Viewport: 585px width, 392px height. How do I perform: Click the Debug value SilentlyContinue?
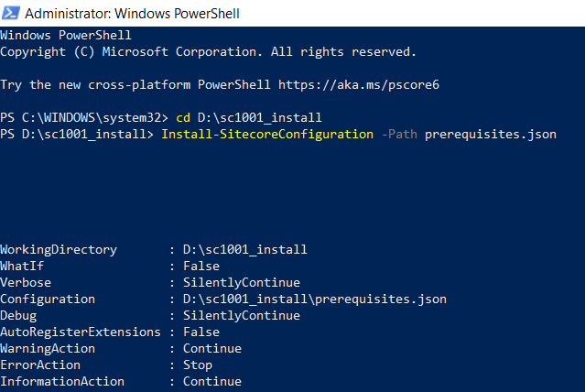click(241, 316)
